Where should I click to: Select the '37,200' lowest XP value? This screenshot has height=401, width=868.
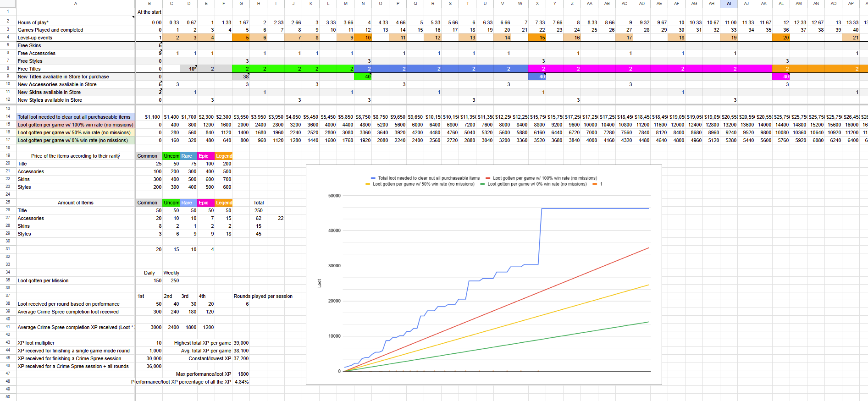coord(241,358)
